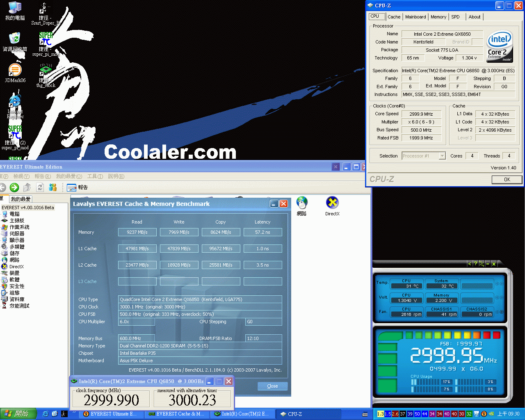This screenshot has height=420, width=525.
Task: Click the 開始 Start button
Action: pos(18,414)
